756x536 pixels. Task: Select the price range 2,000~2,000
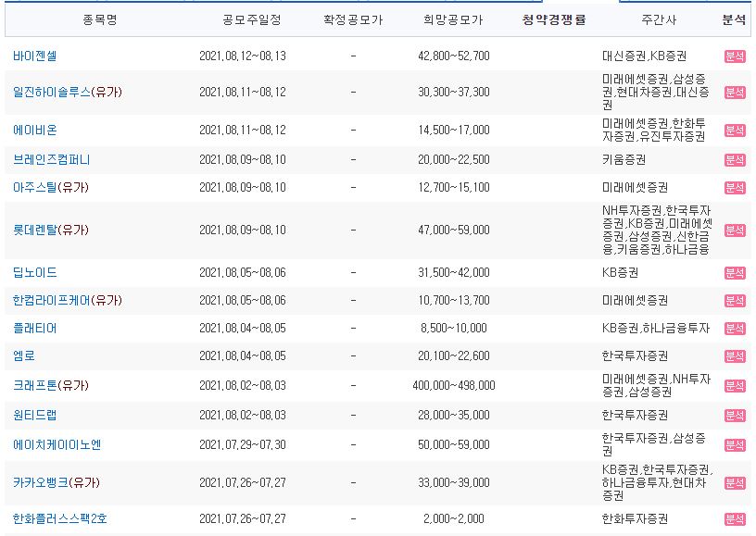[x=454, y=518]
